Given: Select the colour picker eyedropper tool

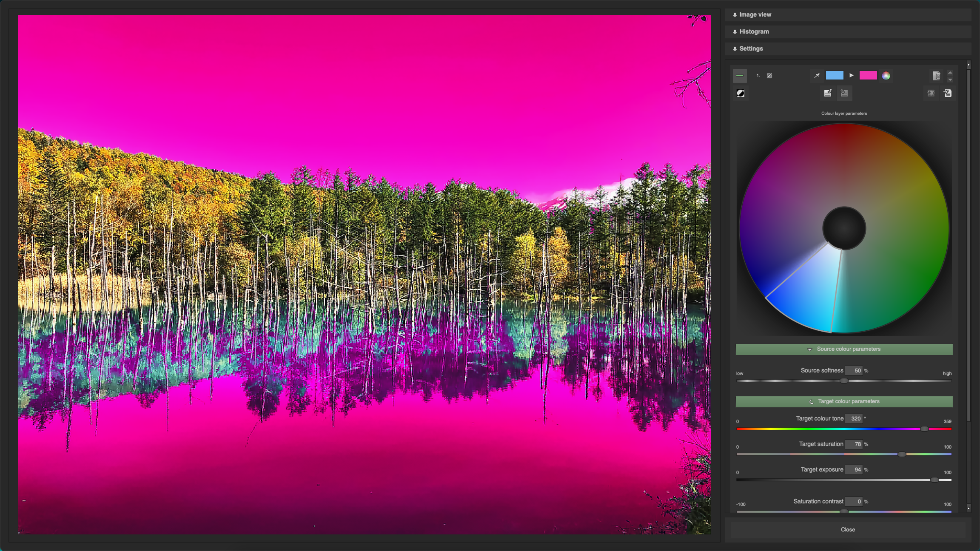Looking at the screenshot, I should pos(817,76).
